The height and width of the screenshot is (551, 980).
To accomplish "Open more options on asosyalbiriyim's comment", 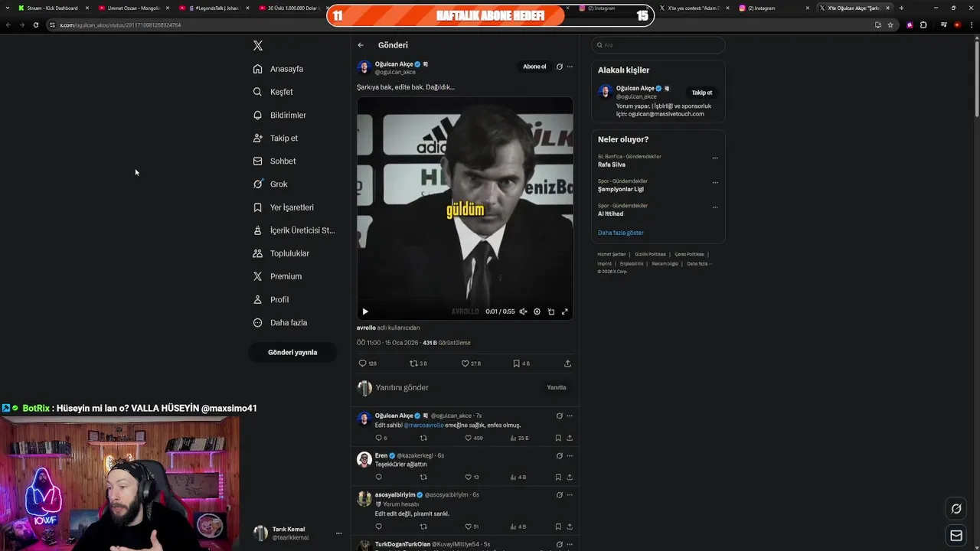I will click(x=570, y=495).
